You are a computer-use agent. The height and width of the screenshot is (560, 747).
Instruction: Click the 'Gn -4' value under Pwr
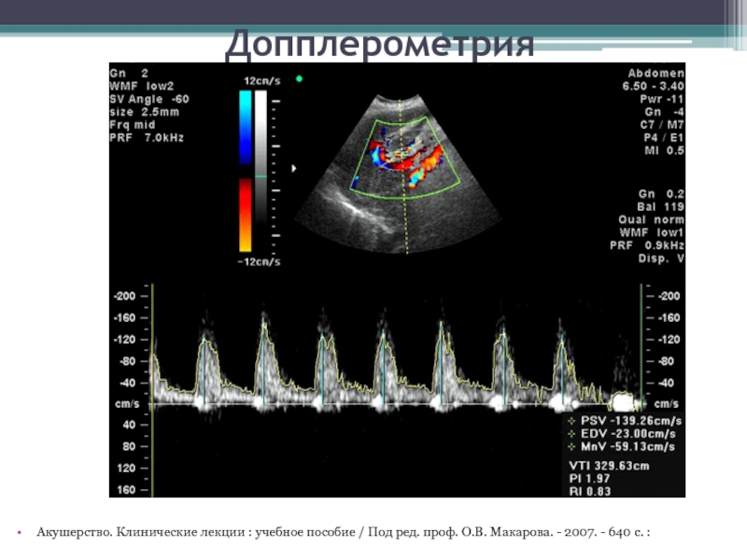(664, 112)
